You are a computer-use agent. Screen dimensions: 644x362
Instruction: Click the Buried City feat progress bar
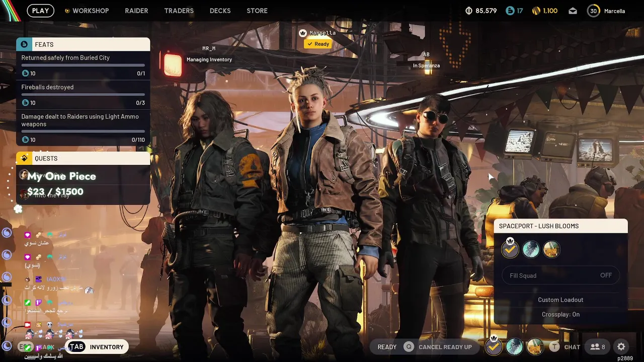coord(83,65)
